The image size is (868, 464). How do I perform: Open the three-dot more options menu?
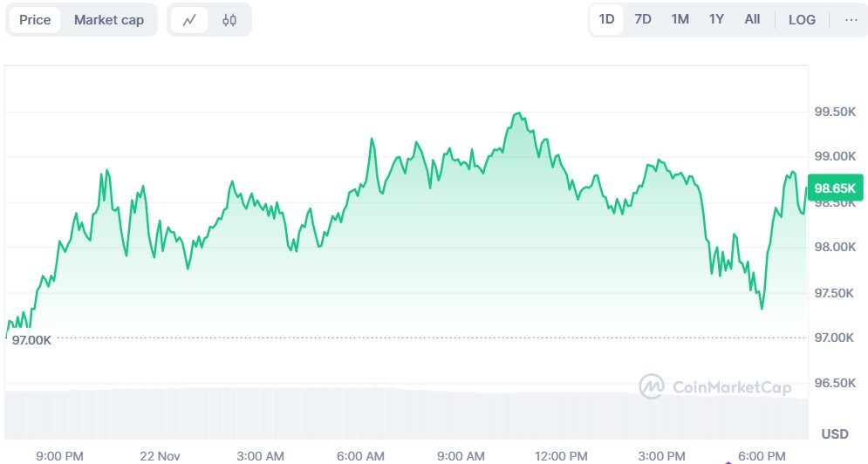(851, 20)
